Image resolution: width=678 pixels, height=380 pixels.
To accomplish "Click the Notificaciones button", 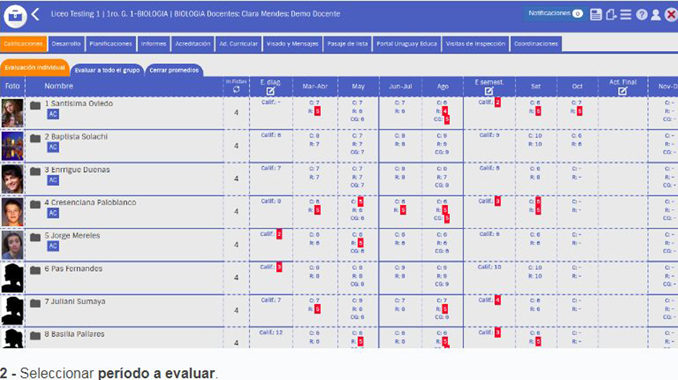I will coord(555,13).
